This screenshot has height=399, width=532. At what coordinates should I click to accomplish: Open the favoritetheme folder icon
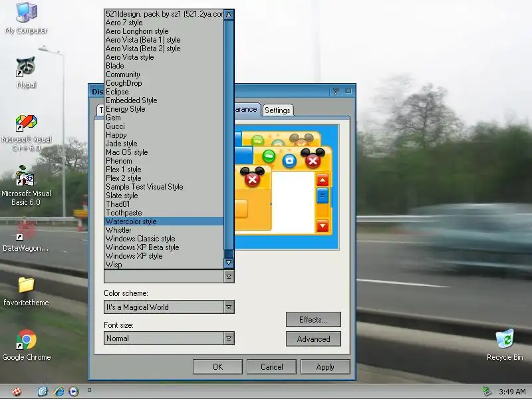pyautogui.click(x=26, y=291)
